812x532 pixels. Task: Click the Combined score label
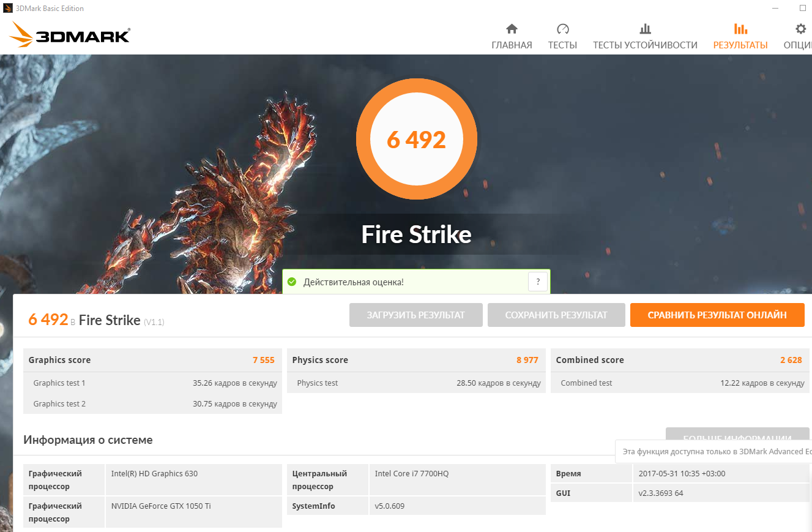click(x=590, y=360)
